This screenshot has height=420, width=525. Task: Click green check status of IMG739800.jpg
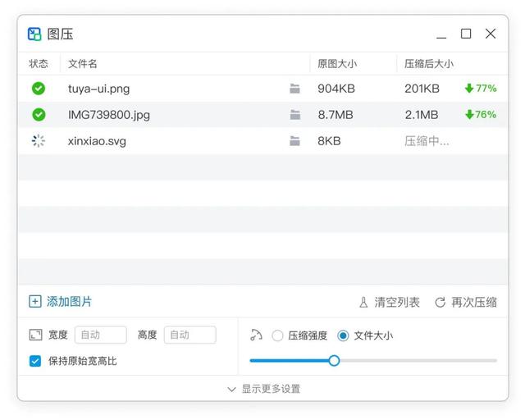39,115
